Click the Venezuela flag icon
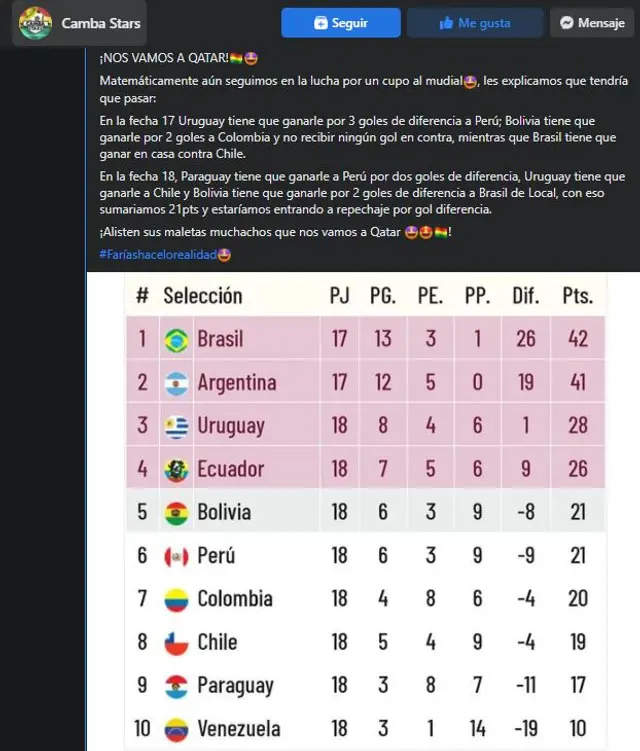The height and width of the screenshot is (751, 640). (x=176, y=729)
